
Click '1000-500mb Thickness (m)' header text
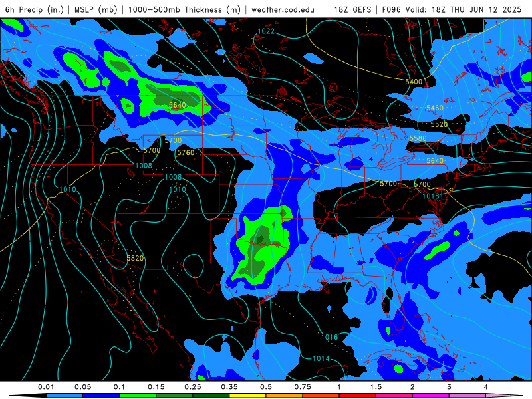184,9
